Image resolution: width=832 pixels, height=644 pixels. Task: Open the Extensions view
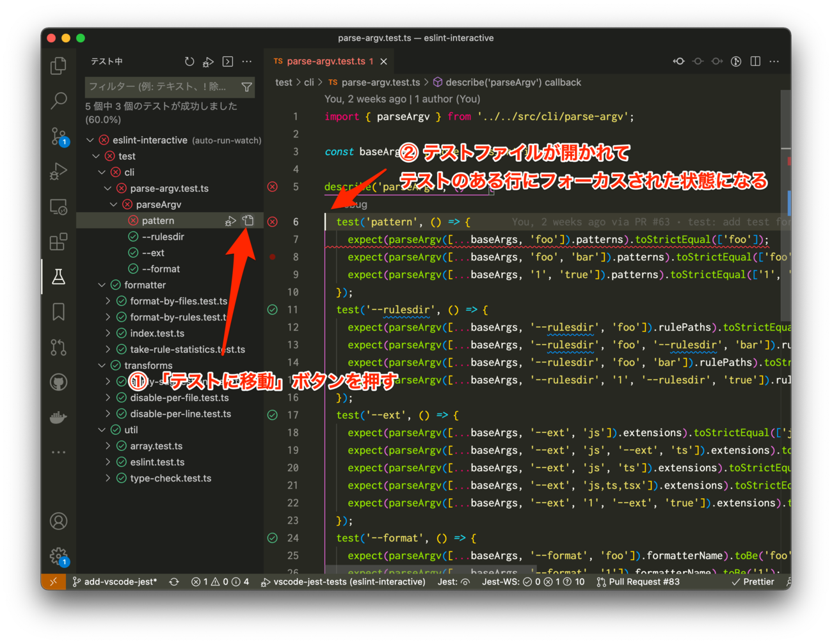coord(58,242)
